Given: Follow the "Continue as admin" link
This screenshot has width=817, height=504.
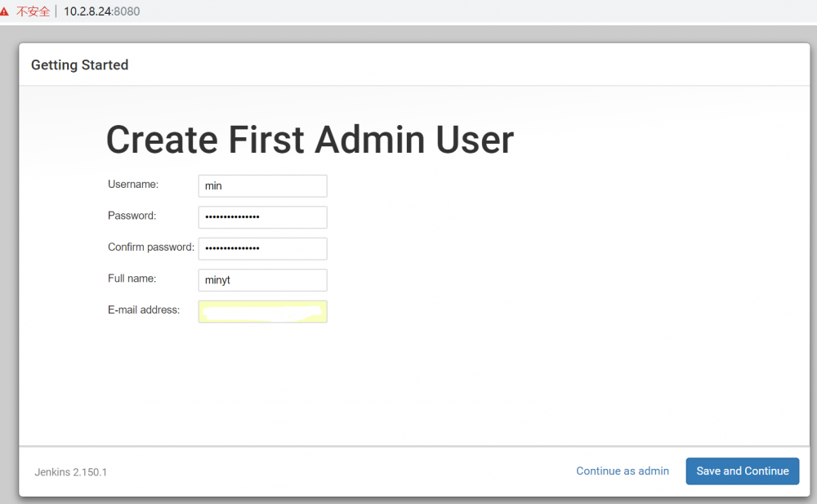Looking at the screenshot, I should 623,471.
